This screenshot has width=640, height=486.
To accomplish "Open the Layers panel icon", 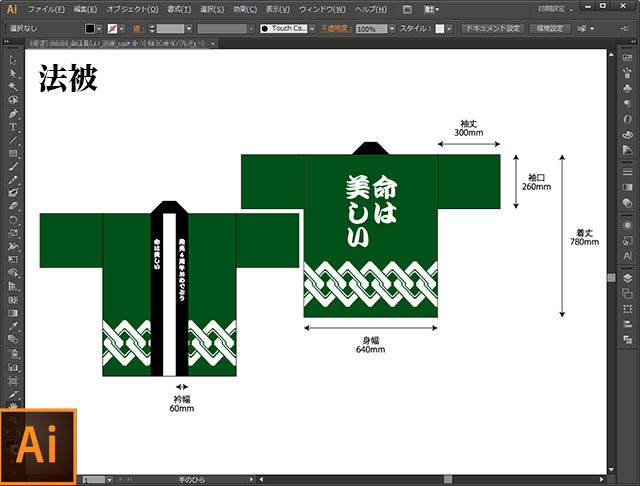I will [x=627, y=277].
